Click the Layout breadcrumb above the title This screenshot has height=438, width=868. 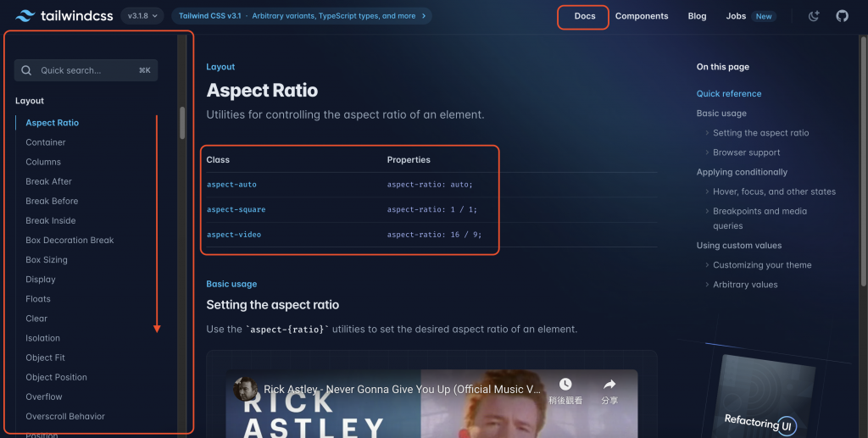click(220, 67)
